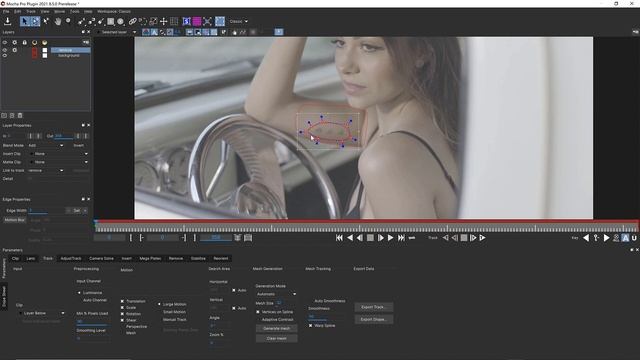
Task: Toggle Horizontal Auto checkbox
Action: tap(234, 290)
